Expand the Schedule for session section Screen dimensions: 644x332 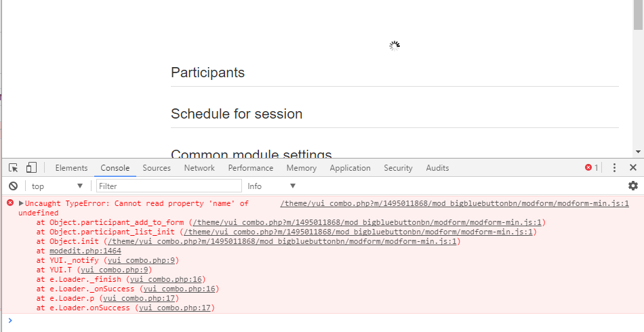pos(237,114)
